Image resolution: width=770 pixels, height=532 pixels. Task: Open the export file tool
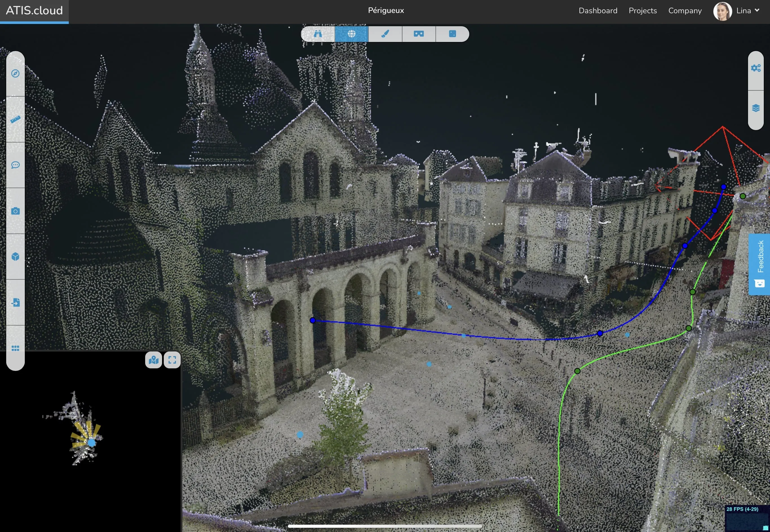pos(15,303)
